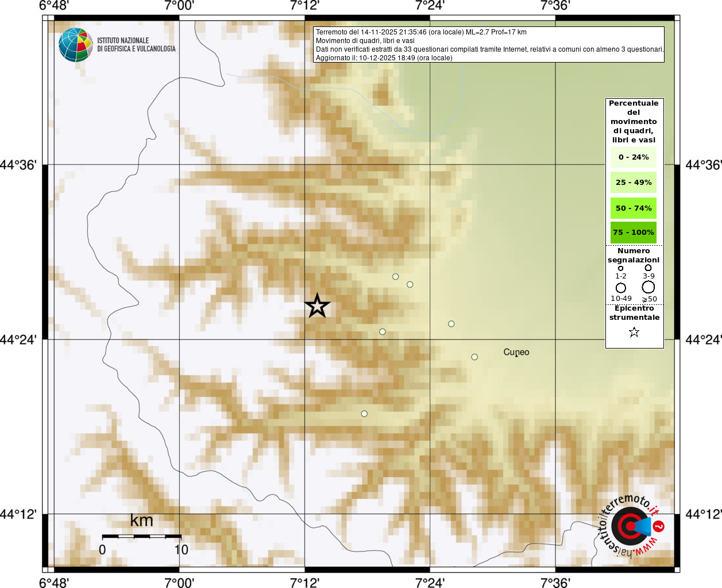Image resolution: width=722 pixels, height=588 pixels.
Task: Click the Cuneo city label
Action: pos(516,352)
